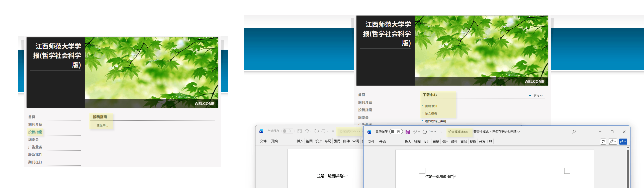The width and height of the screenshot is (644, 188).
Task: Click the Redo icon in 投稿须知.docx window
Action: point(316,131)
